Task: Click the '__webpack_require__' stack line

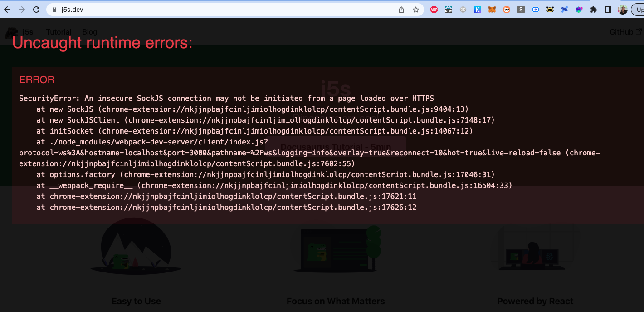Action: click(274, 186)
